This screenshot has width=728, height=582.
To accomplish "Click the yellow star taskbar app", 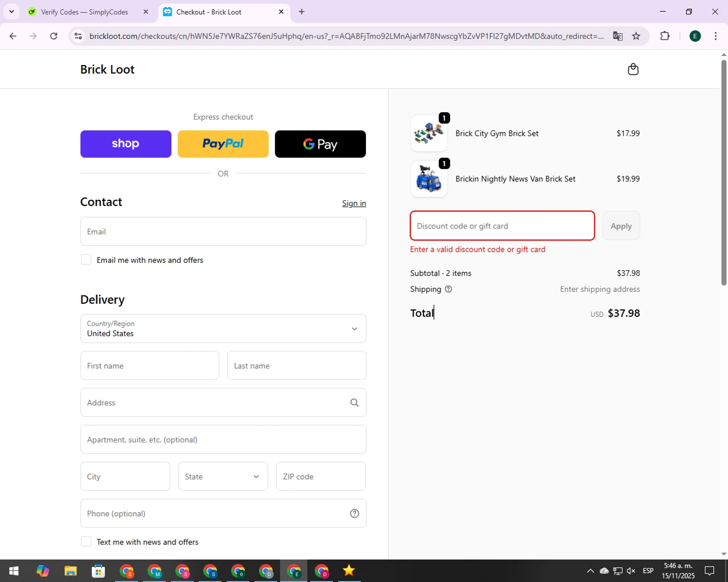I will pyautogui.click(x=348, y=571).
